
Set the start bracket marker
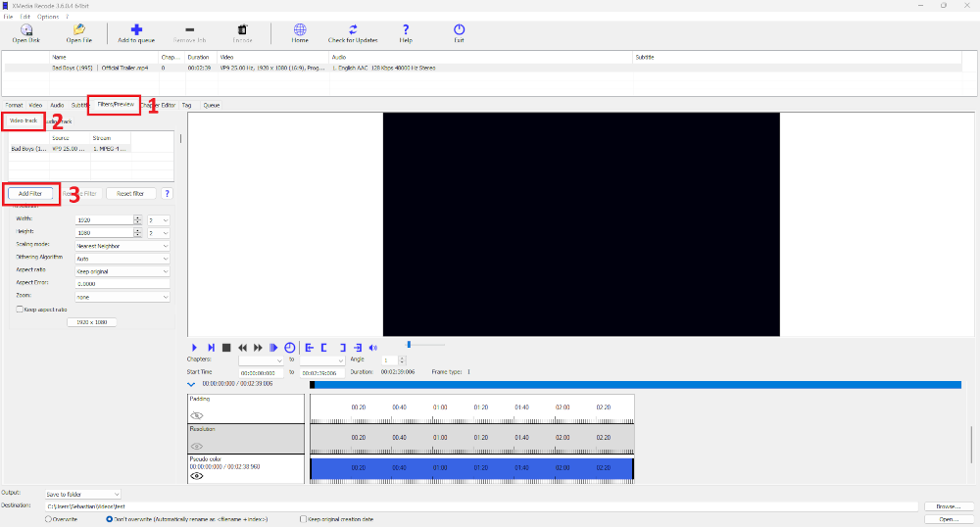click(x=324, y=348)
